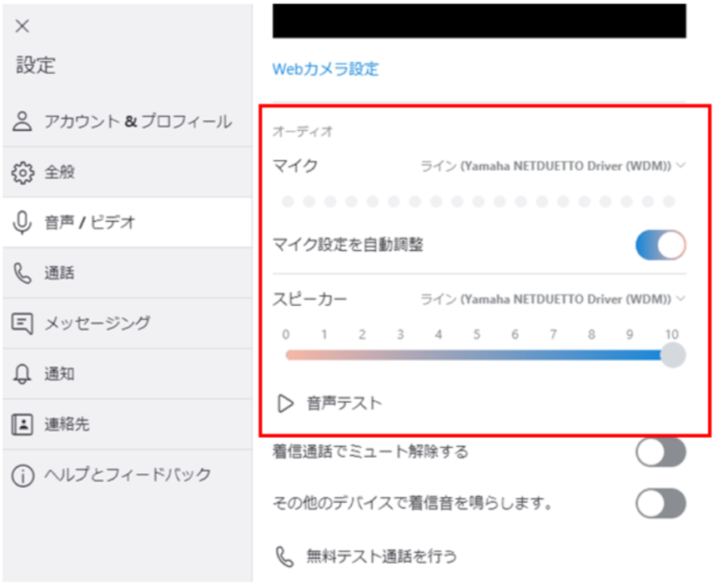Select the 連絡先 contacts icon
Viewport: 723px width, 588px height.
coord(22,425)
